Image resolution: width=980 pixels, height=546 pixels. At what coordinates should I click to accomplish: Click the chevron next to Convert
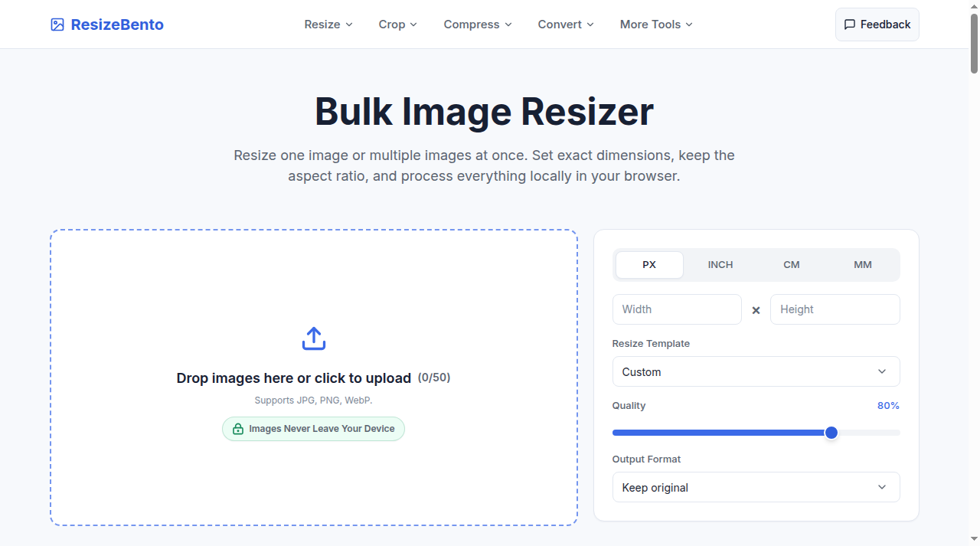point(590,25)
